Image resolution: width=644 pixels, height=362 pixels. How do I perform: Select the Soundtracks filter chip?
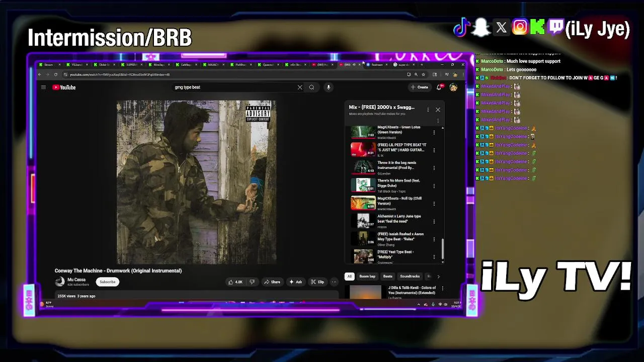410,277
